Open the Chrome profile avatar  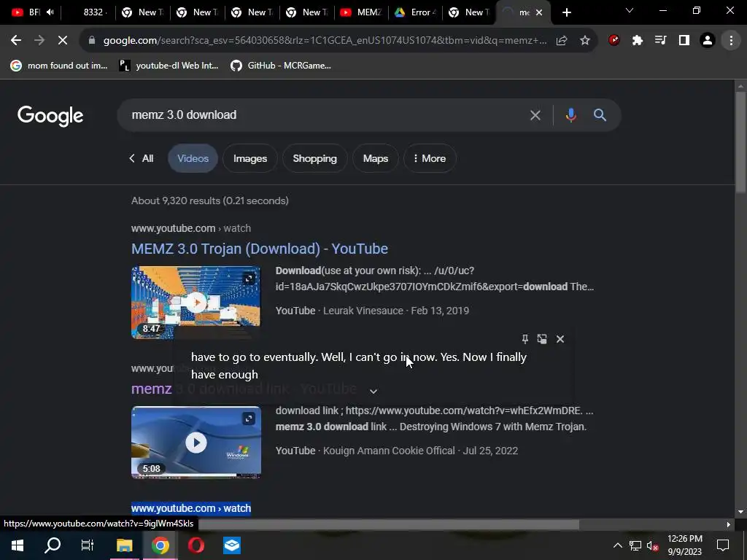pyautogui.click(x=708, y=41)
